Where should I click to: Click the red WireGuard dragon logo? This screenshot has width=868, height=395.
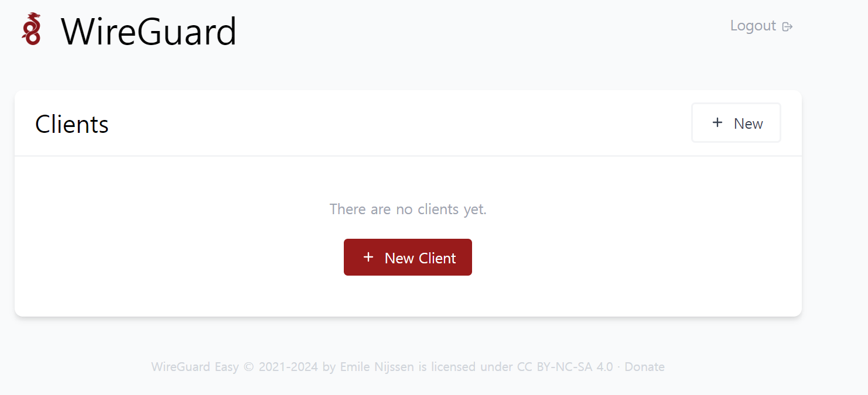[x=32, y=30]
